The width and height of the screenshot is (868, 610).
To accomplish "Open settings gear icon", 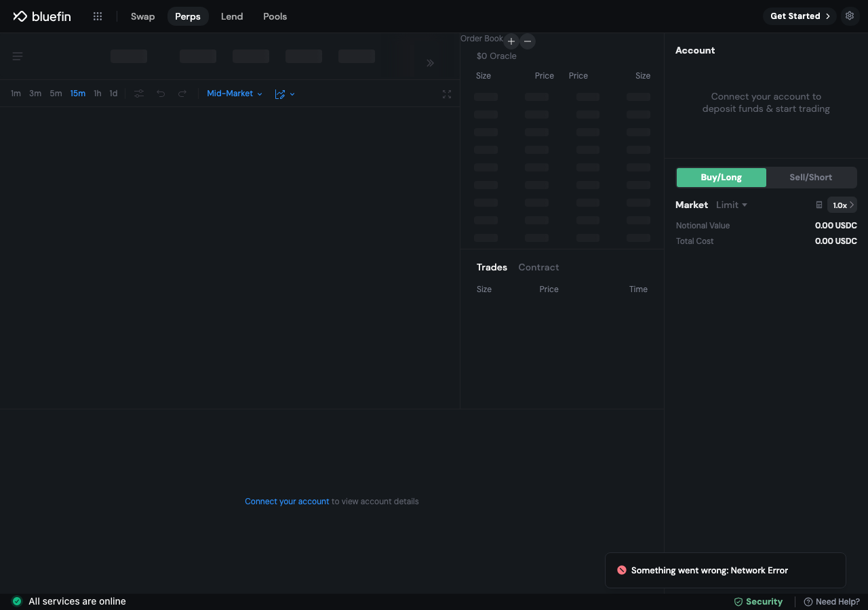I will [x=850, y=16].
